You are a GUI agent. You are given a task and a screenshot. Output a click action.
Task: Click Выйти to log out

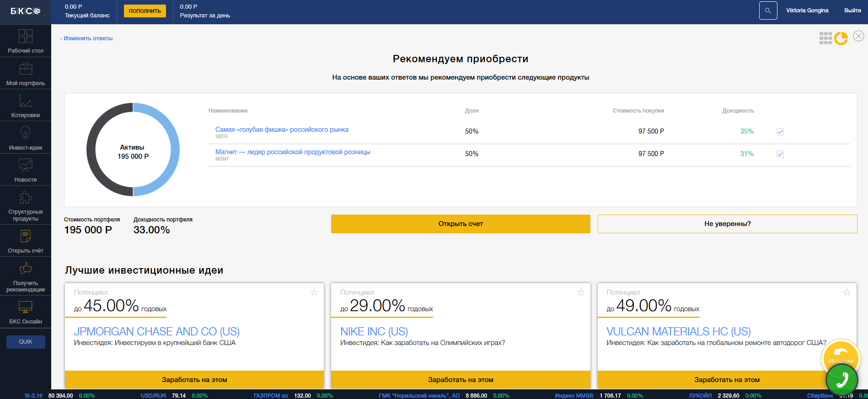pyautogui.click(x=852, y=11)
